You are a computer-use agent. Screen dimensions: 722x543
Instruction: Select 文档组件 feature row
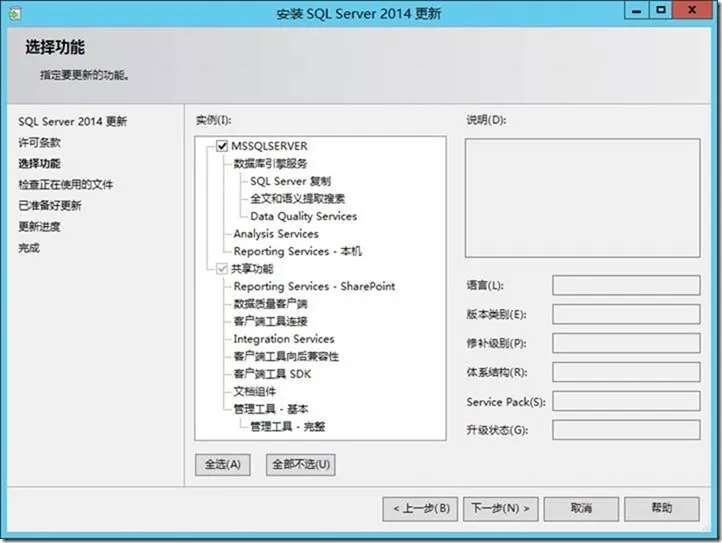coord(255,391)
